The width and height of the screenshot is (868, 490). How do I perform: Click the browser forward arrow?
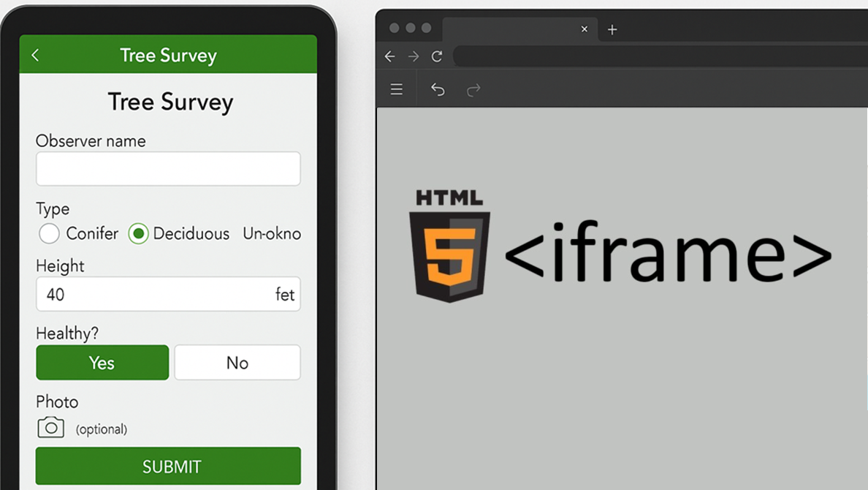[414, 56]
